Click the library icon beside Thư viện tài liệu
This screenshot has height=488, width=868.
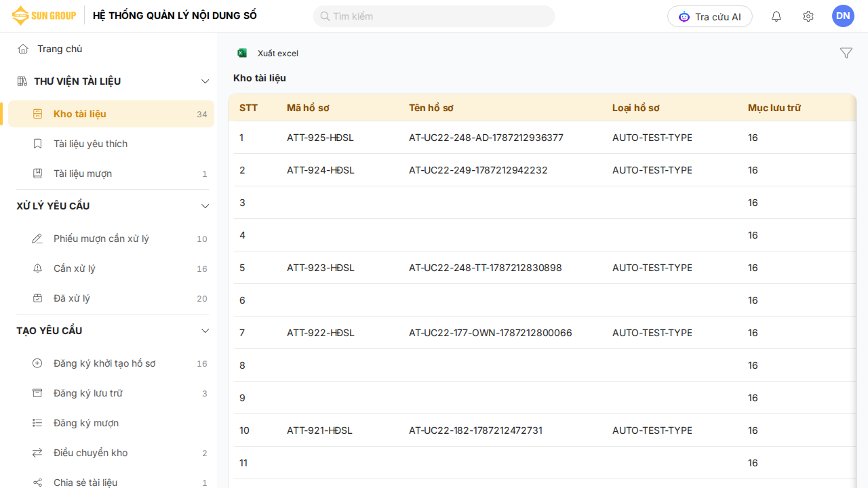[x=22, y=81]
